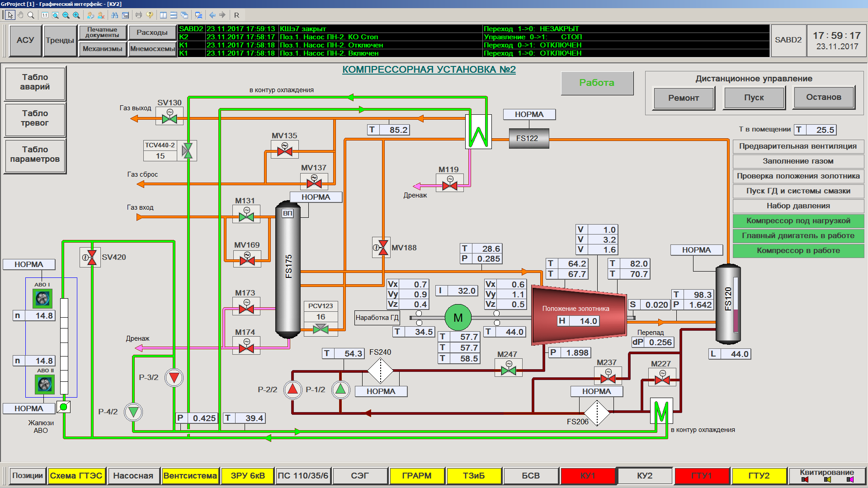
Task: Select the hand pan tool
Action: click(20, 15)
